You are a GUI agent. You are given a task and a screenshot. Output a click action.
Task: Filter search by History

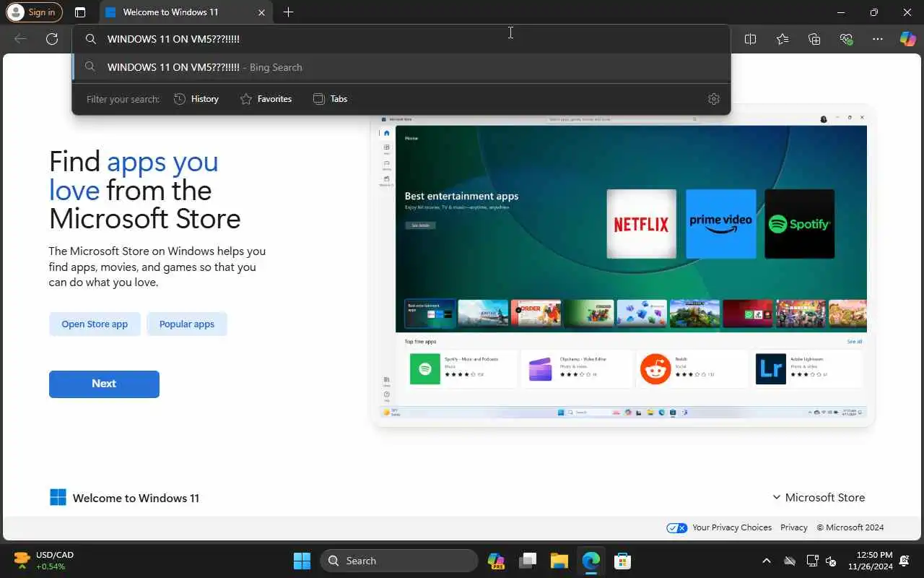(x=196, y=99)
